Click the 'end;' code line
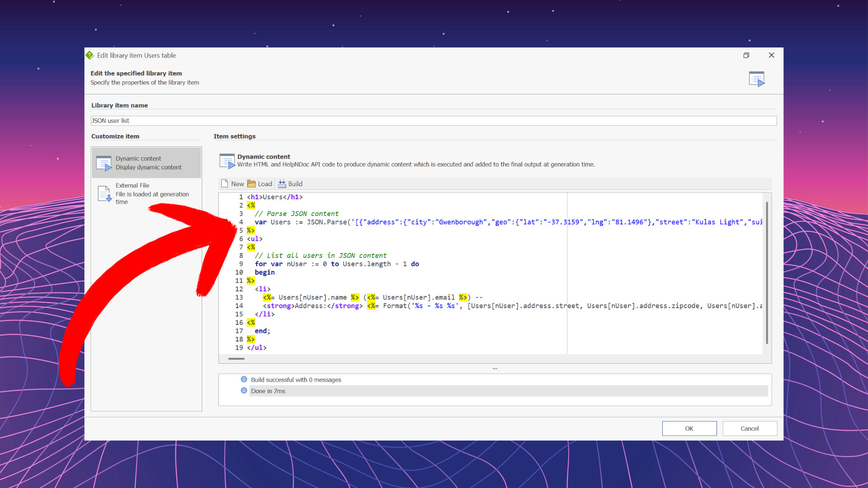Viewport: 868px width, 488px height. [262, 331]
